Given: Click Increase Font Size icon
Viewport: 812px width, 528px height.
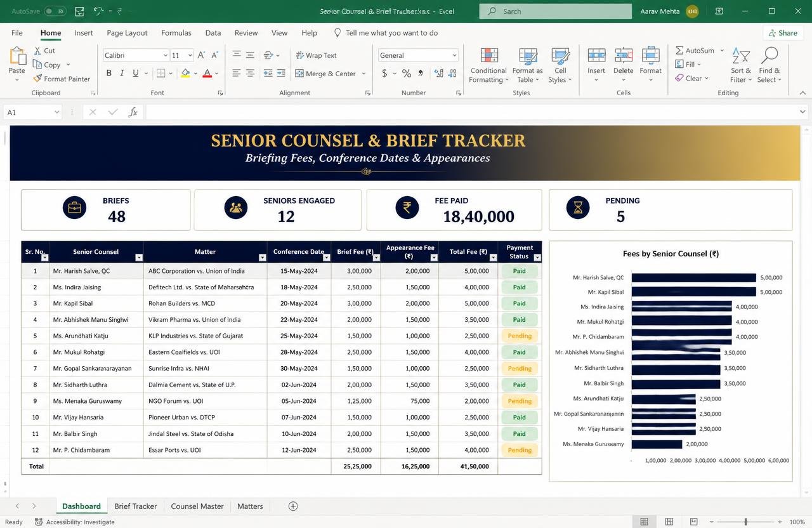Looking at the screenshot, I should [201, 55].
